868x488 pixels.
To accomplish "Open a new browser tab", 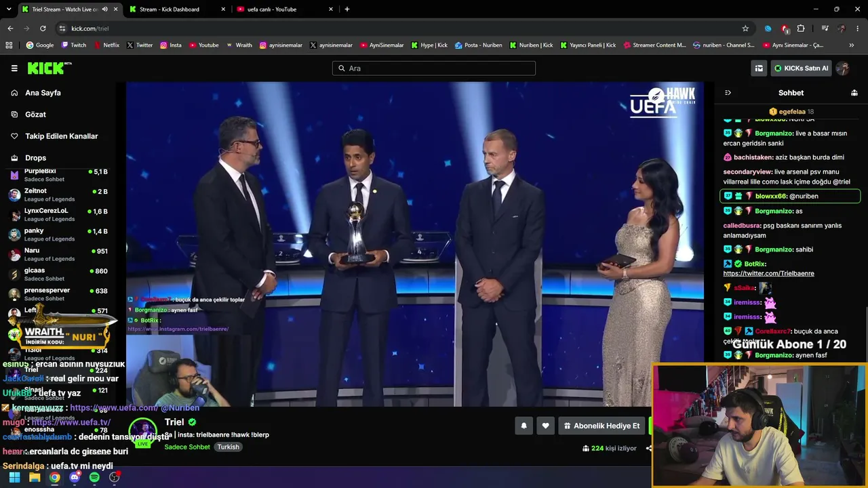I will (347, 9).
